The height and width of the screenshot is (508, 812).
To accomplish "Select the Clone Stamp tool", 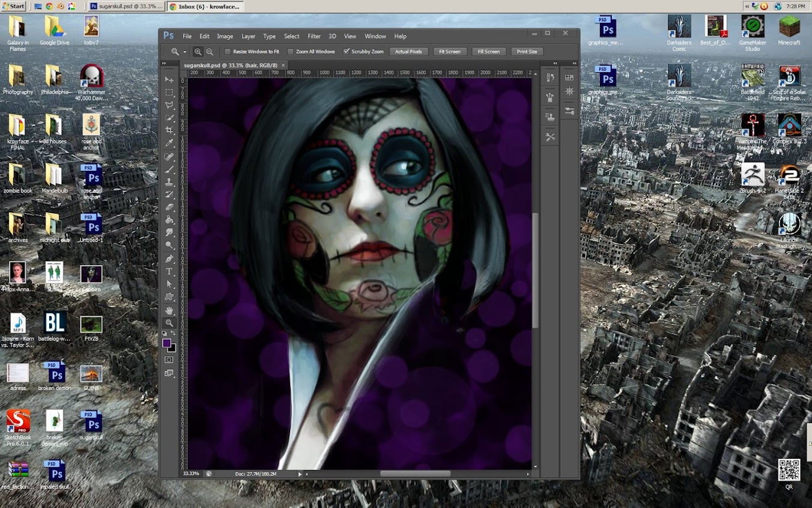I will click(169, 182).
